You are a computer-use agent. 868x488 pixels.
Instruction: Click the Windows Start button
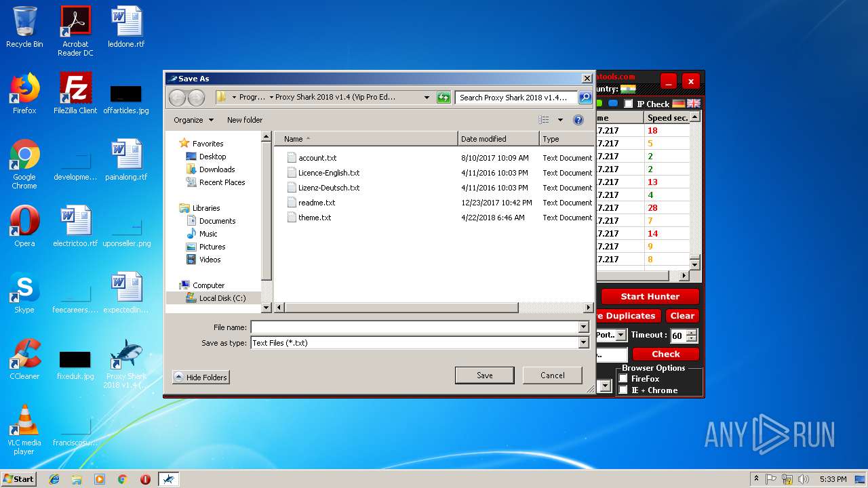pyautogui.click(x=19, y=479)
